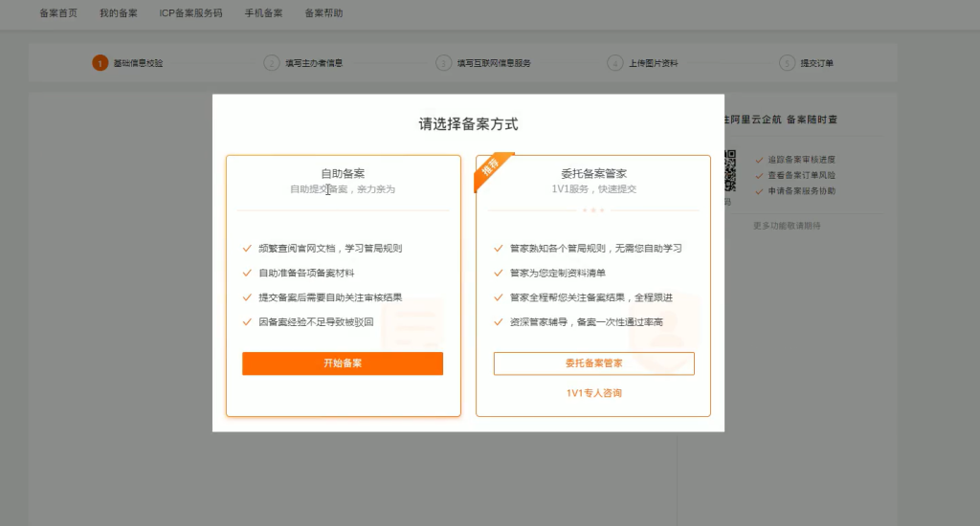Click the 自助备案 card title
This screenshot has height=526, width=980.
click(342, 174)
